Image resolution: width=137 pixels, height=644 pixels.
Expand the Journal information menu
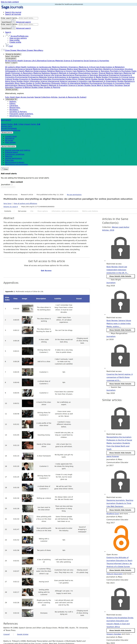click(x=8, y=146)
